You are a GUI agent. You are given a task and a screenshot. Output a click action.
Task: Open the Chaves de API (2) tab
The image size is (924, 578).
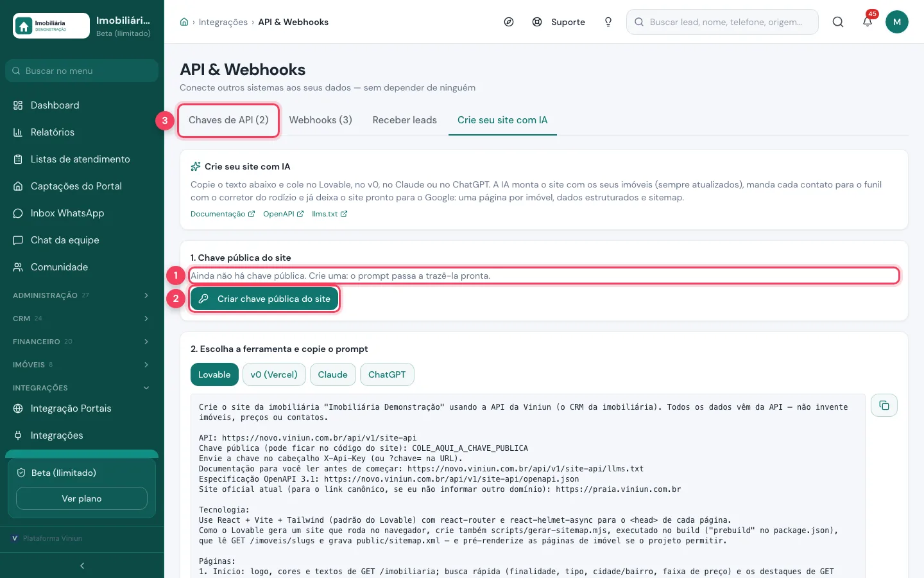pos(228,120)
